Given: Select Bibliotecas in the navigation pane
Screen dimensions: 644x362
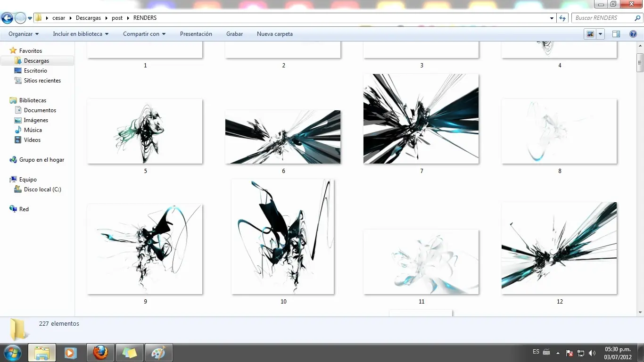Looking at the screenshot, I should pyautogui.click(x=33, y=100).
